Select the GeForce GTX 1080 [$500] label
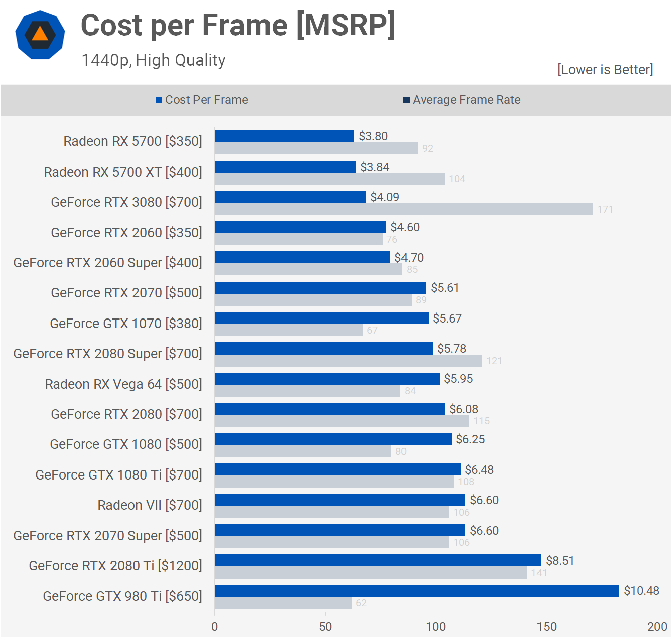672x637 pixels. click(x=126, y=444)
